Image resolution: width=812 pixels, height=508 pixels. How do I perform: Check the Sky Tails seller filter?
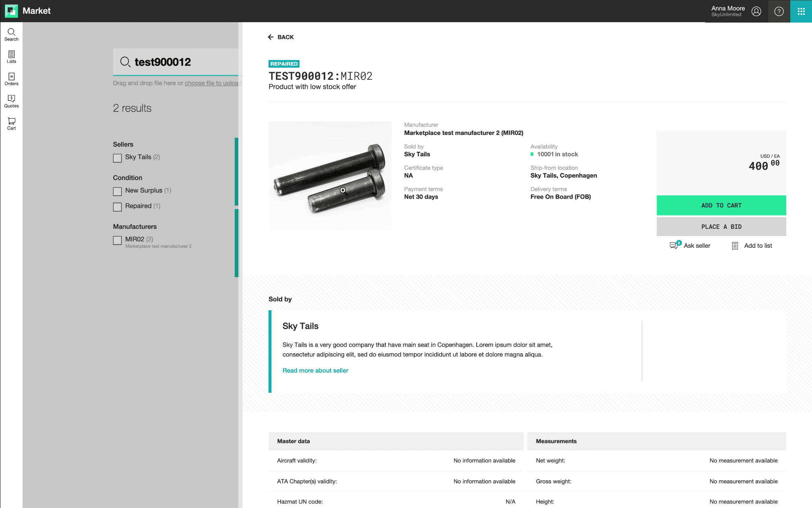coord(117,158)
